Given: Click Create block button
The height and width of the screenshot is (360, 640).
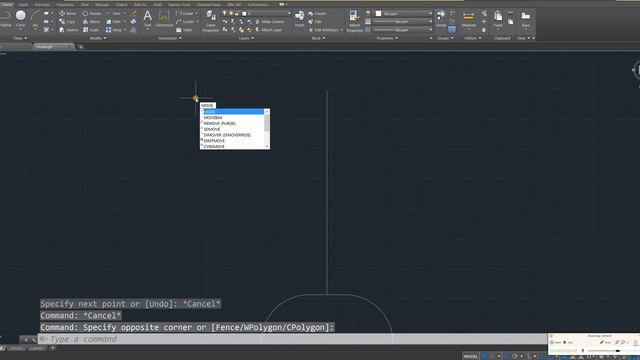Looking at the screenshot, I should (x=317, y=13).
